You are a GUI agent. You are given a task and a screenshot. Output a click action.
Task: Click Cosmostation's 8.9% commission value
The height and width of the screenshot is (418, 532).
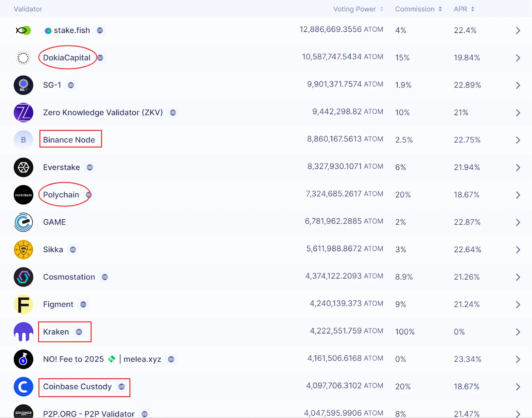click(x=404, y=277)
